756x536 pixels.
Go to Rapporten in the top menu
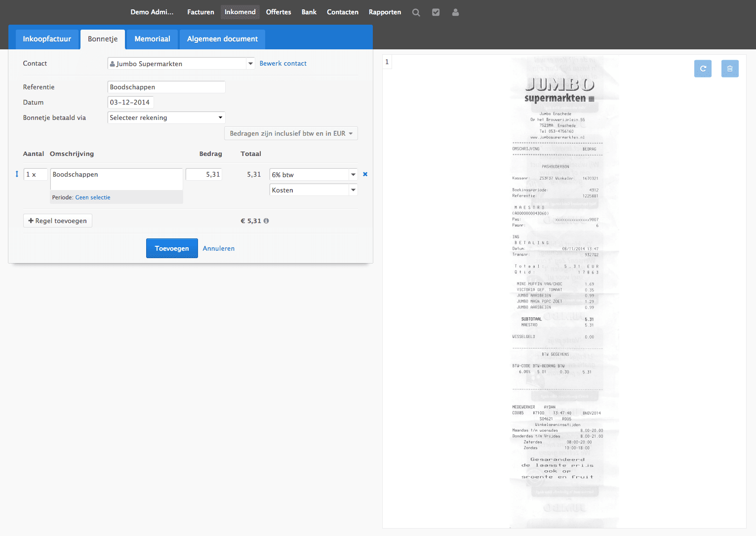coord(385,12)
